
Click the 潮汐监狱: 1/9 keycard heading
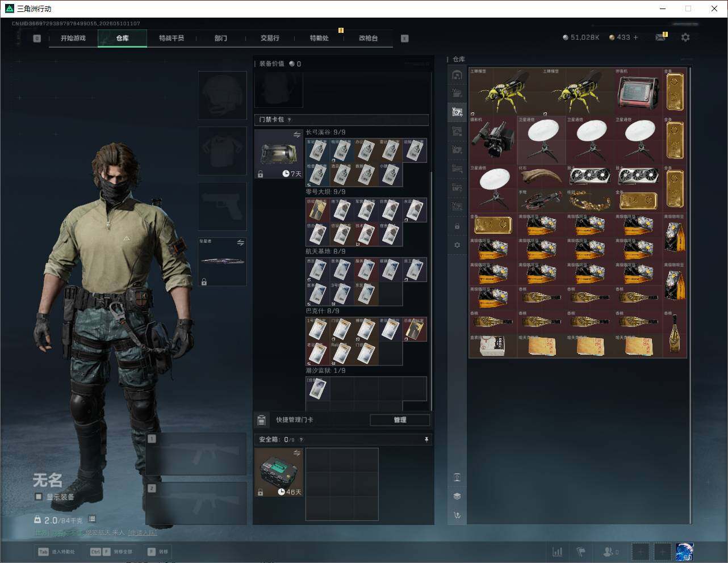tap(325, 371)
